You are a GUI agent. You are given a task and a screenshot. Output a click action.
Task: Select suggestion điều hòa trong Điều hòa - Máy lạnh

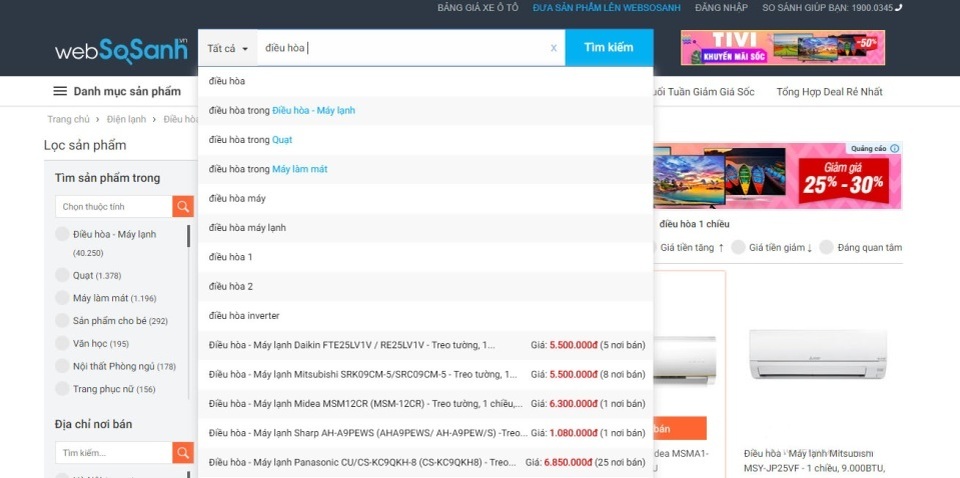426,111
